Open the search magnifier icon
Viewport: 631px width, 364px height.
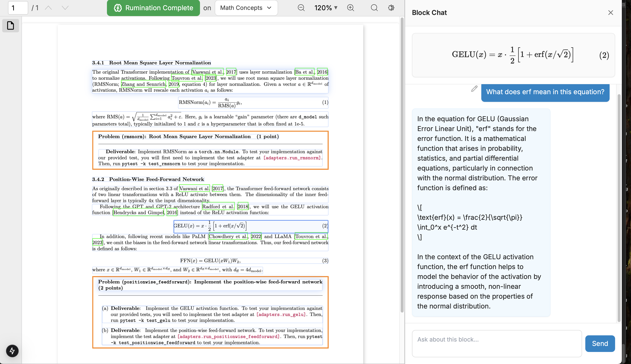374,8
